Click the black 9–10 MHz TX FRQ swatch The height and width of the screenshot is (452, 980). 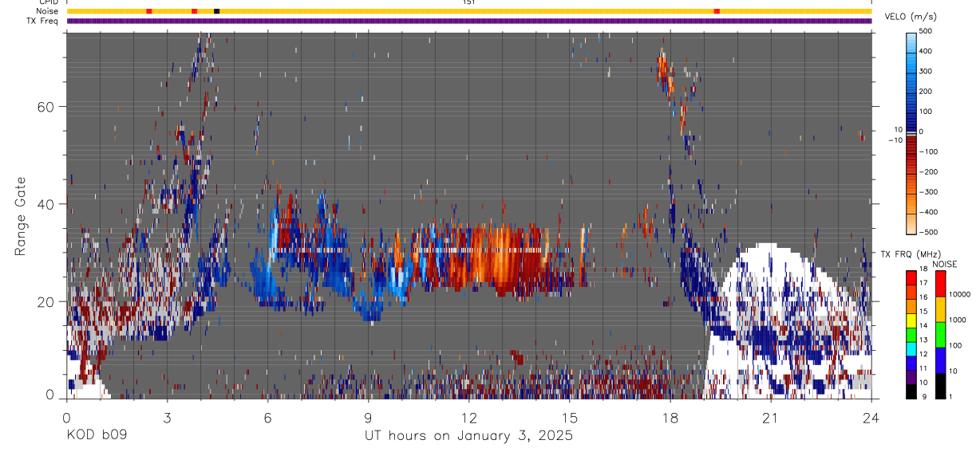tap(911, 391)
